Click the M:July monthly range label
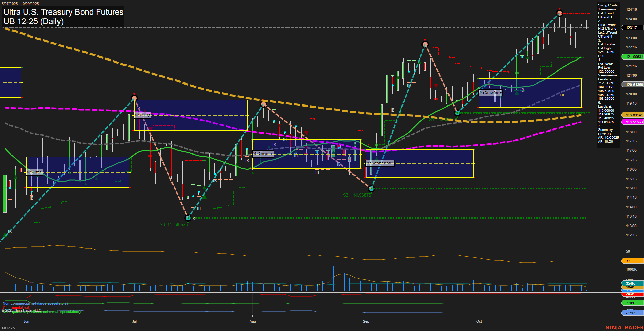 (142, 115)
